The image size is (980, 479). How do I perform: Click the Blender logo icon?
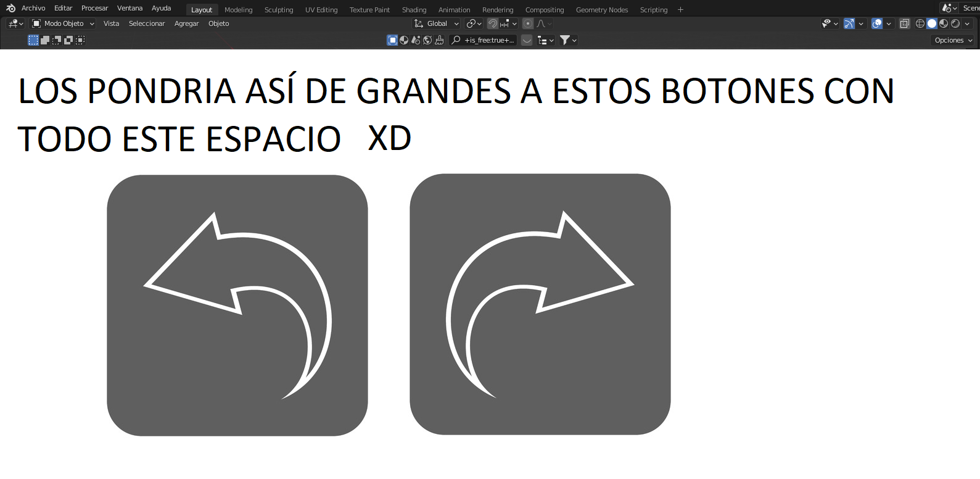(x=10, y=8)
